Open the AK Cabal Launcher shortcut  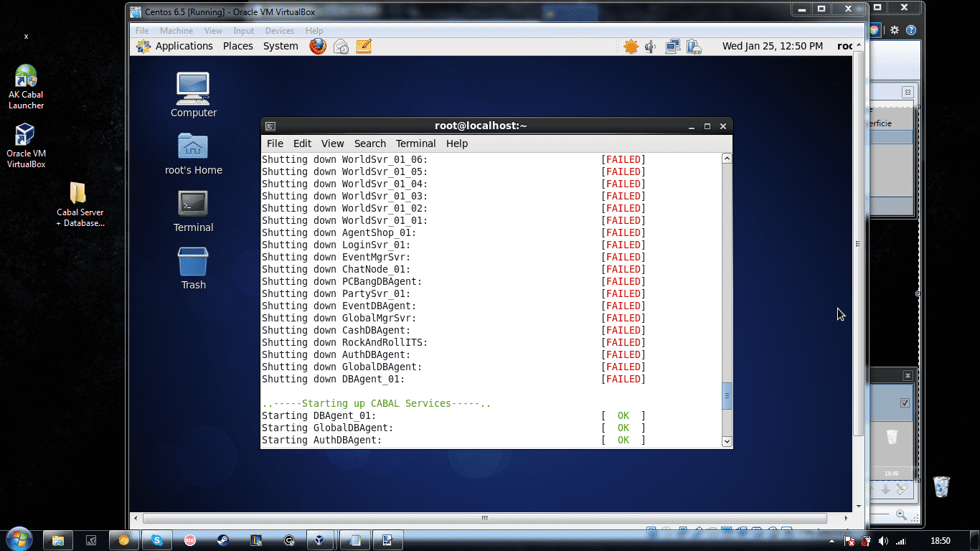tap(26, 87)
